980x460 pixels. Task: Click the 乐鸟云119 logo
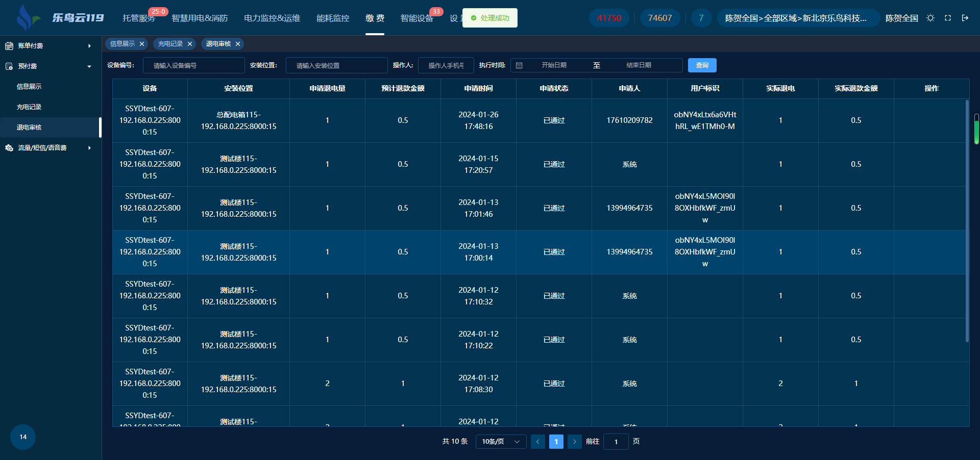pos(60,18)
